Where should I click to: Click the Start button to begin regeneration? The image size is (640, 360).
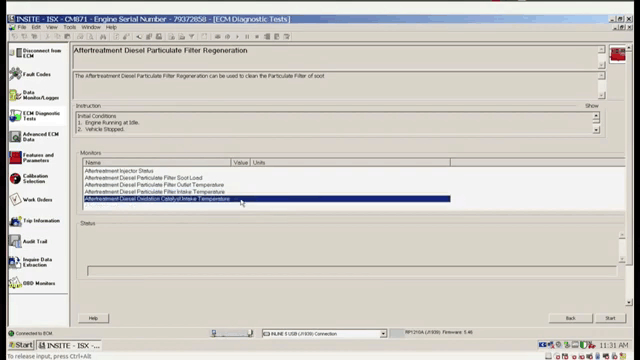610,318
